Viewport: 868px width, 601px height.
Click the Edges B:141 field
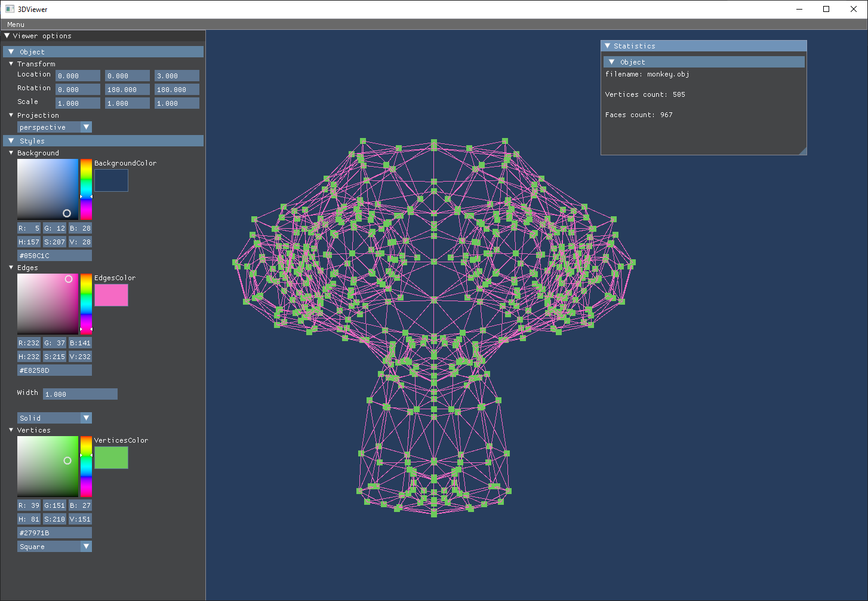click(x=80, y=343)
